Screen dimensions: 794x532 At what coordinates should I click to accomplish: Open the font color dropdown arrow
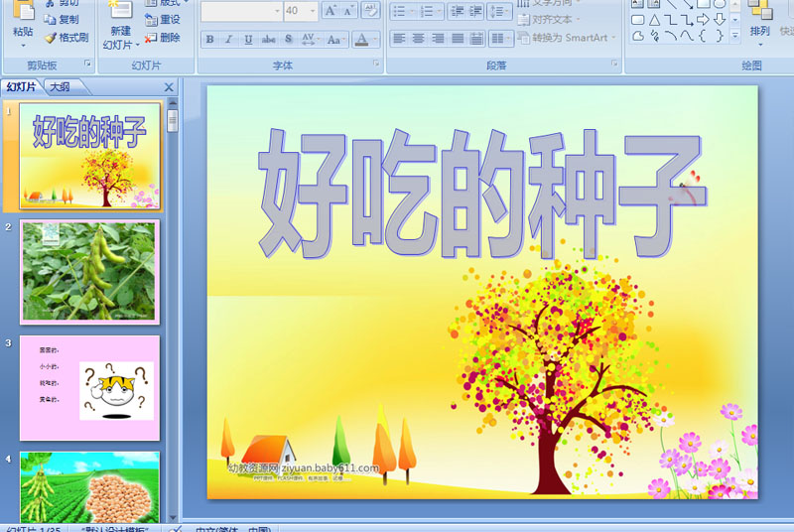click(x=375, y=40)
